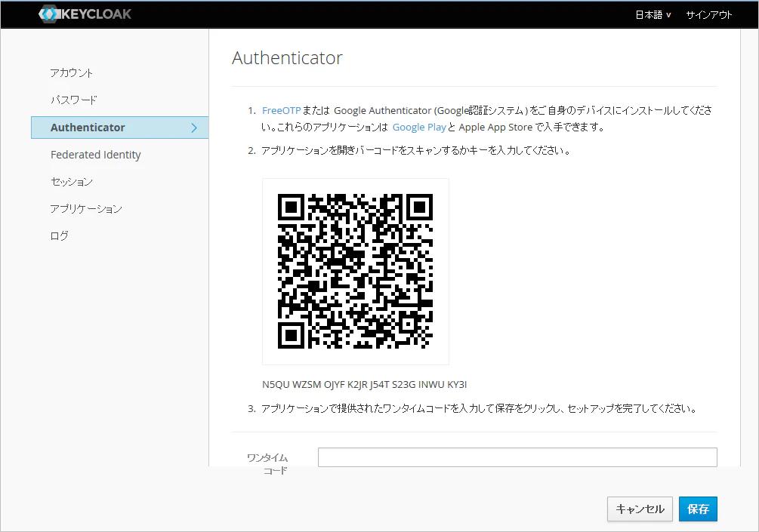The image size is (759, 532).
Task: Follow the Google Play link
Action: click(419, 128)
